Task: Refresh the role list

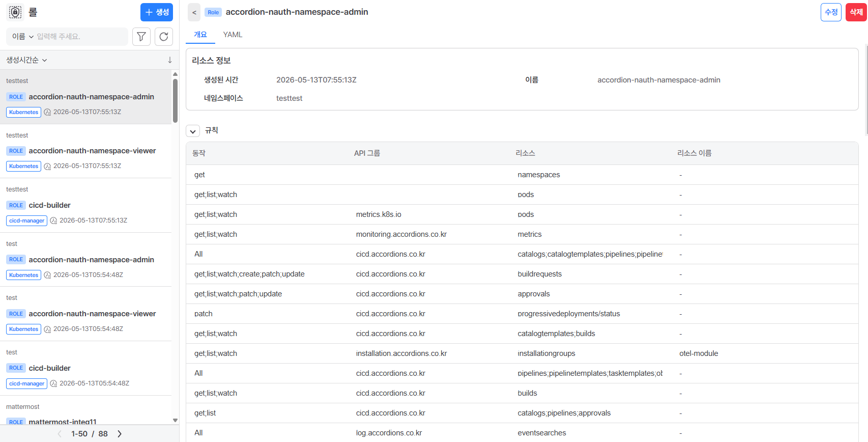Action: tap(164, 37)
